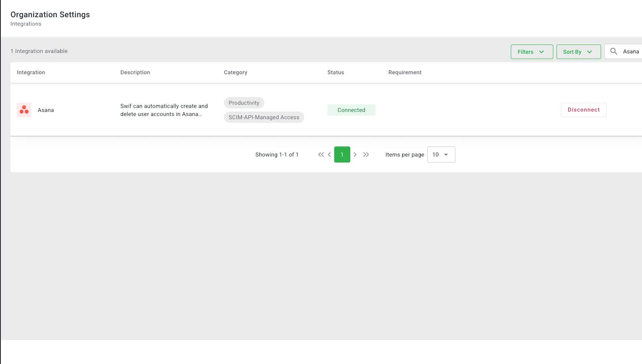
Task: Open the Items per page selector
Action: pyautogui.click(x=441, y=155)
